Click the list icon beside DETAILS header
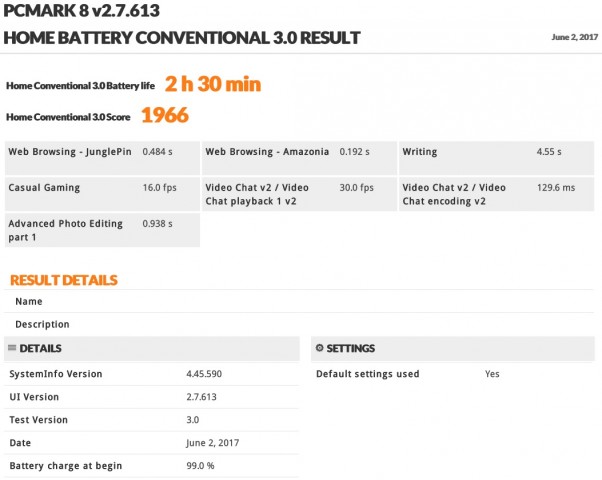602x480 pixels. 11,348
